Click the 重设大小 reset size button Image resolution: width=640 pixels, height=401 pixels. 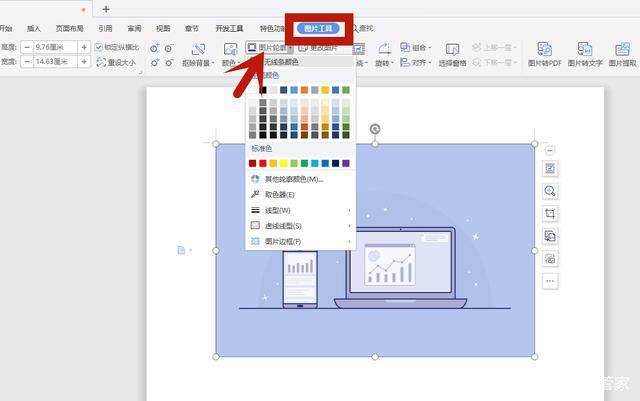click(116, 62)
